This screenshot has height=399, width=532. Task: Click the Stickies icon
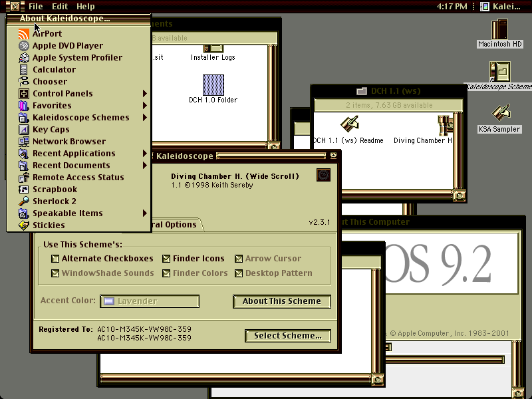click(24, 225)
